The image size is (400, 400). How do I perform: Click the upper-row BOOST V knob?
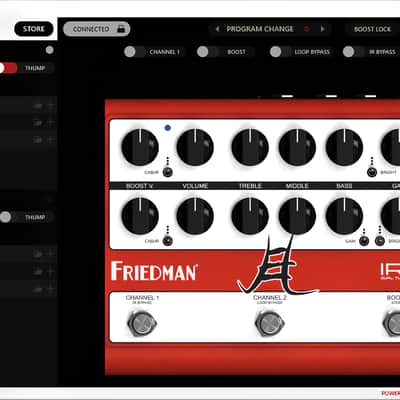pyautogui.click(x=140, y=147)
